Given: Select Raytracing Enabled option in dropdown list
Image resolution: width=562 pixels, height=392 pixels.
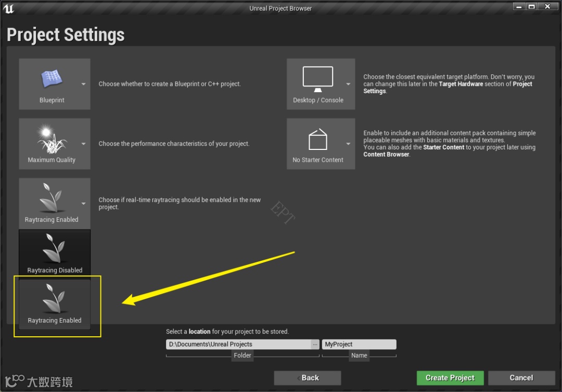Looking at the screenshot, I should (55, 304).
